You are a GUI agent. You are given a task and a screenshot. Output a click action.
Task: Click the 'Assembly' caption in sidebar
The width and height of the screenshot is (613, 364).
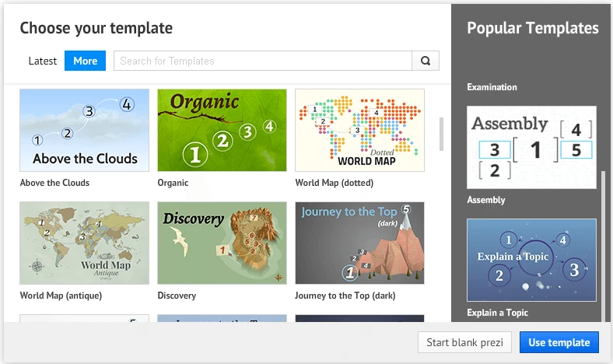click(x=486, y=200)
